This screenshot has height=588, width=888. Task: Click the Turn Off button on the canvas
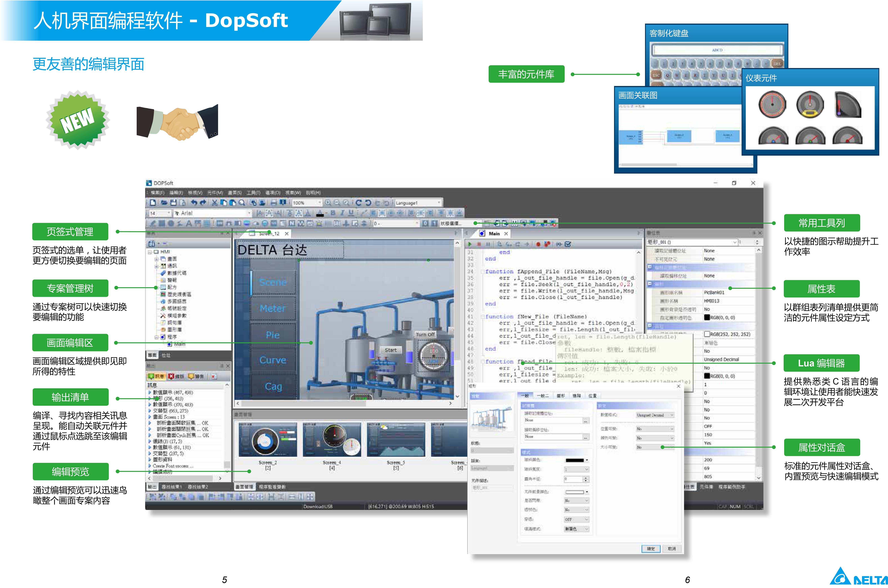coord(425,335)
